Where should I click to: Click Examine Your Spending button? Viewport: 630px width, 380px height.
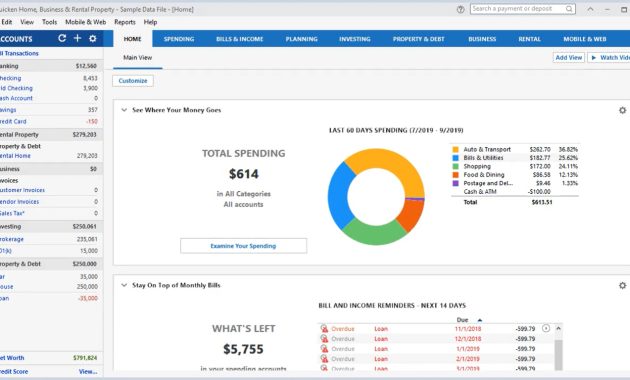pyautogui.click(x=243, y=246)
